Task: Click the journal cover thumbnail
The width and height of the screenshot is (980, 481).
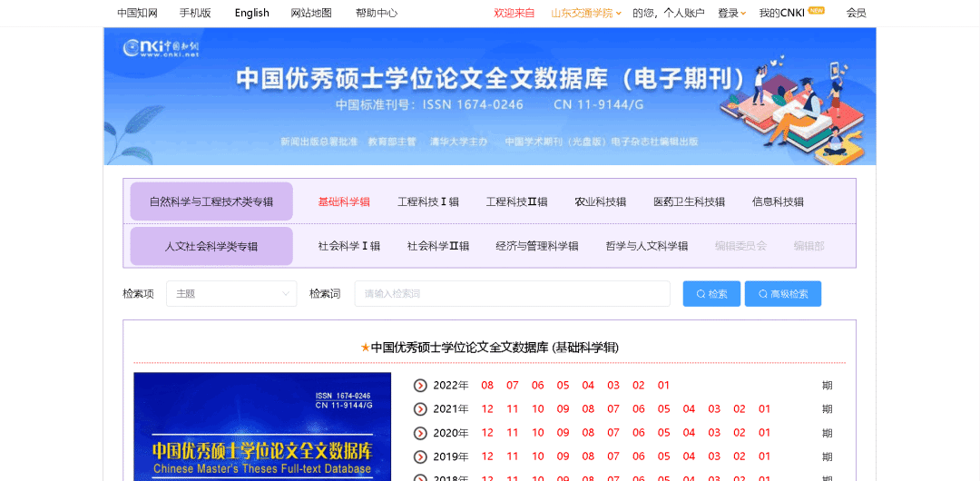Action: click(262, 427)
